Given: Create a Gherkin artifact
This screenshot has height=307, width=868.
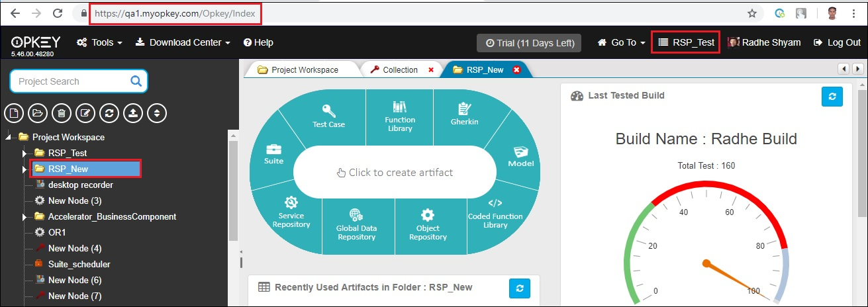Looking at the screenshot, I should pyautogui.click(x=464, y=114).
